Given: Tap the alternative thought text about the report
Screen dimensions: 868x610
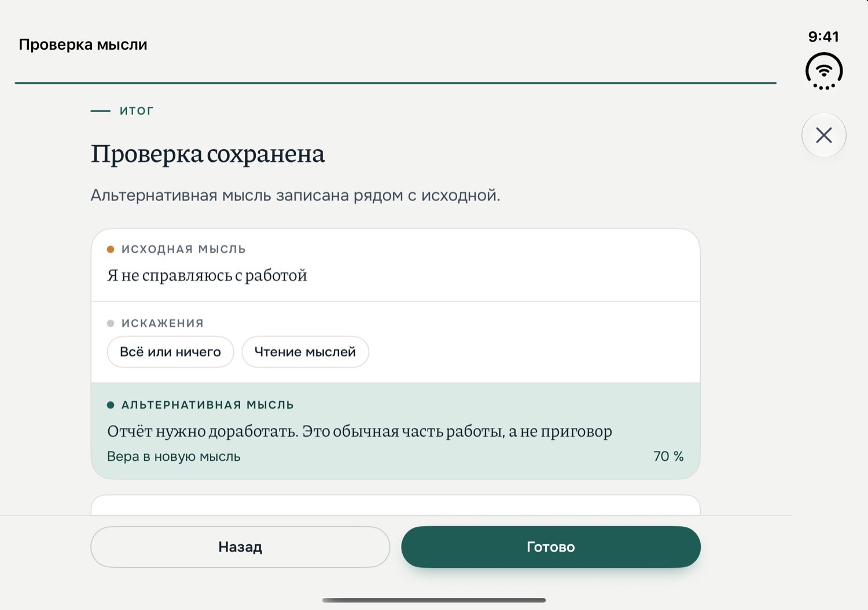Looking at the screenshot, I should (359, 431).
